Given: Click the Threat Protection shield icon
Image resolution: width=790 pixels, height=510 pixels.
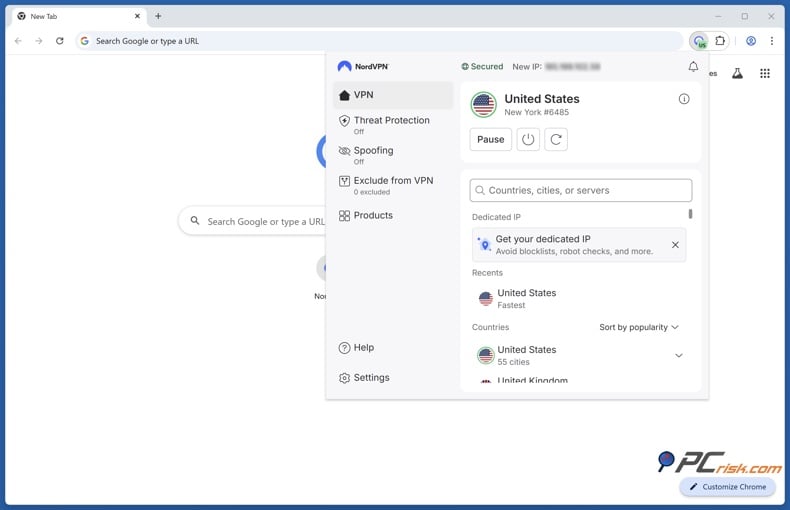Looking at the screenshot, I should (x=344, y=120).
